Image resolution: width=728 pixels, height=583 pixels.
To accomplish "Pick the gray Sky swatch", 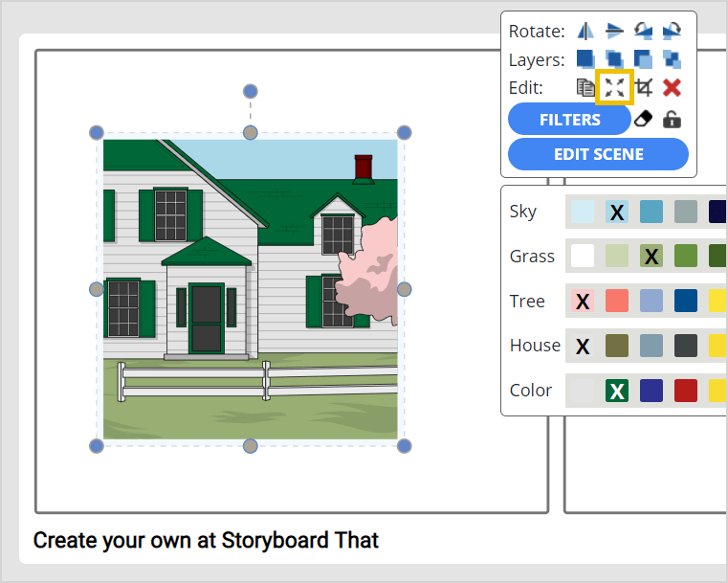I will coord(686,212).
